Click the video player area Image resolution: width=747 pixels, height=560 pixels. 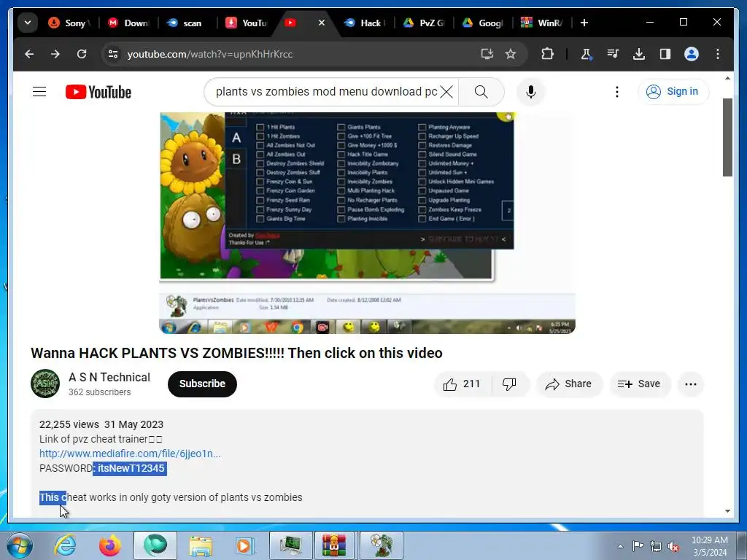367,222
